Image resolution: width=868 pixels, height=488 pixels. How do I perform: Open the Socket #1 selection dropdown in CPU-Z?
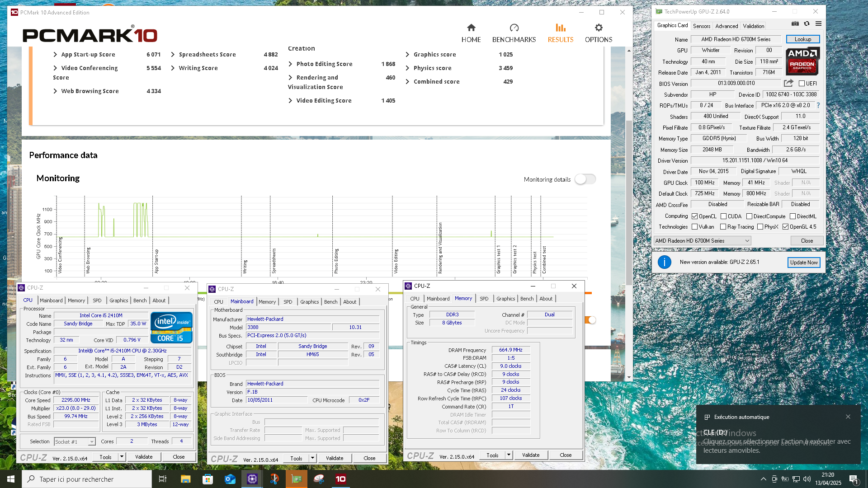point(75,441)
